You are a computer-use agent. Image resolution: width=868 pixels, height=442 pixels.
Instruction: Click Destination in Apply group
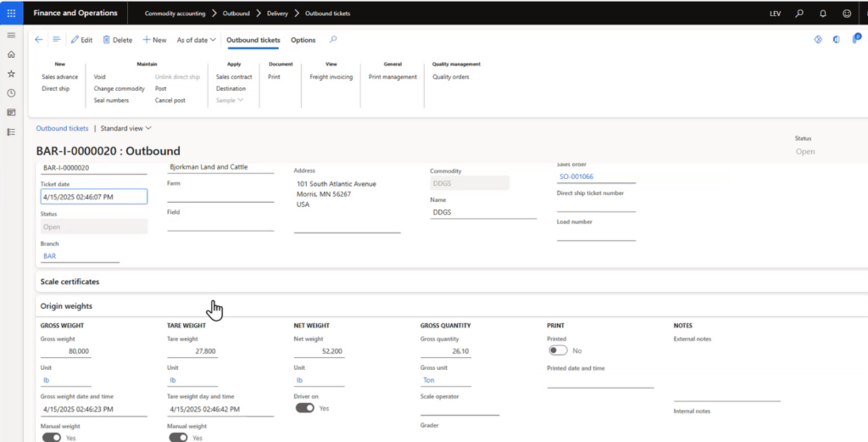pyautogui.click(x=231, y=88)
